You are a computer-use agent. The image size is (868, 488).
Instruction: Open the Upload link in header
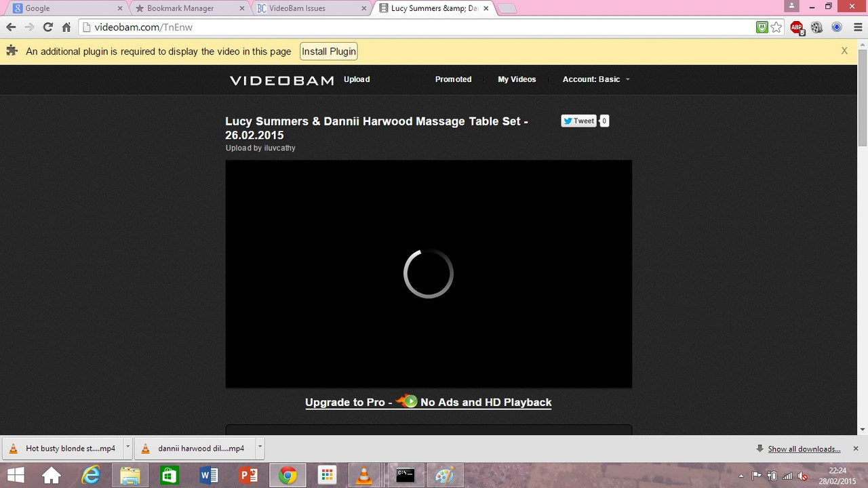[357, 79]
